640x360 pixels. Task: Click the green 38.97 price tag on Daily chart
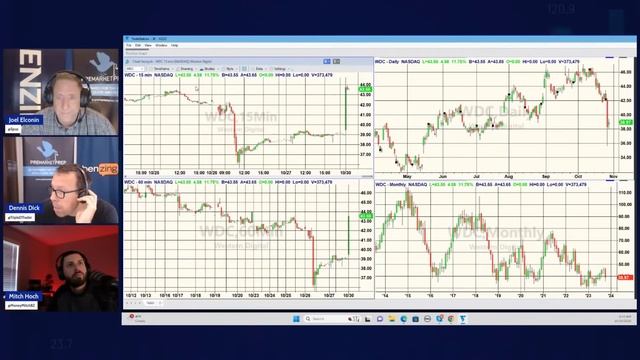pos(626,122)
